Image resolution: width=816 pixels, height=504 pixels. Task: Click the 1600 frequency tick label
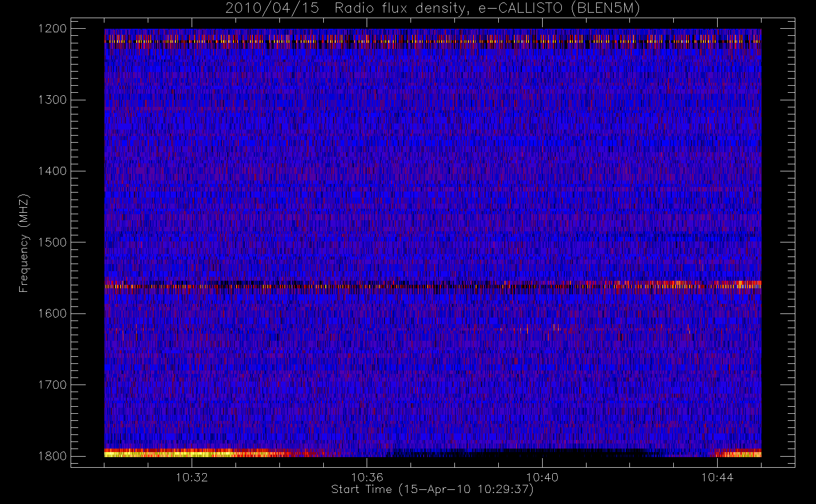pos(52,313)
